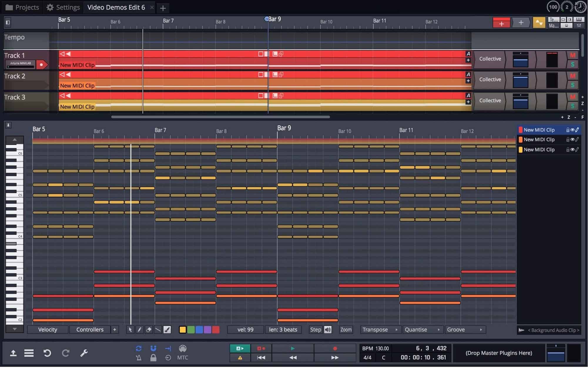Toggle loop playback
The height and width of the screenshot is (368, 588).
click(x=138, y=348)
